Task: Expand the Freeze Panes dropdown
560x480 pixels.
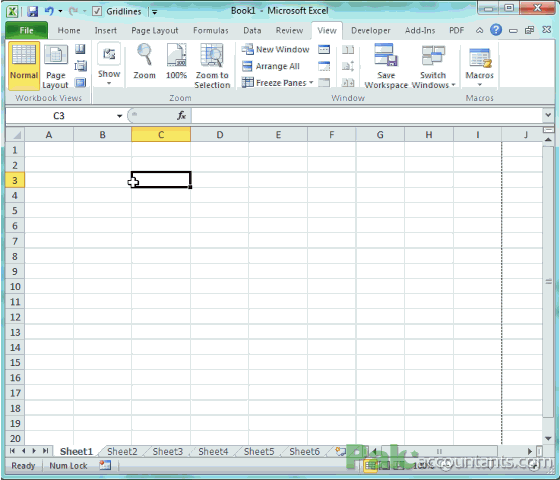Action: click(x=311, y=83)
